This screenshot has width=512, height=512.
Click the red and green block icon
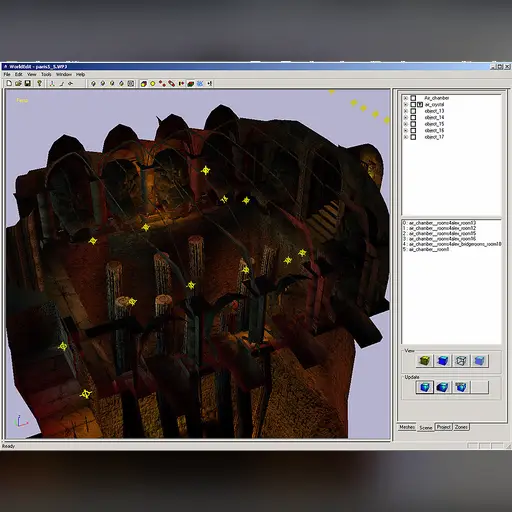[191, 84]
